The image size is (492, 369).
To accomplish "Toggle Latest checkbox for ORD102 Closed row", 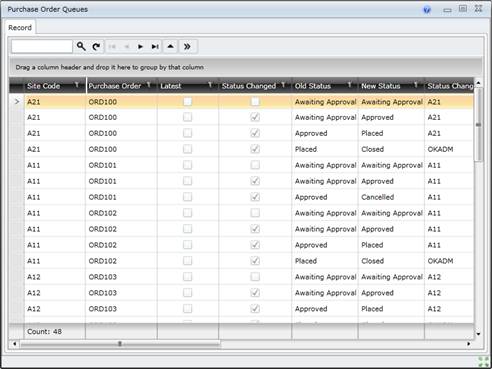I will [x=188, y=261].
